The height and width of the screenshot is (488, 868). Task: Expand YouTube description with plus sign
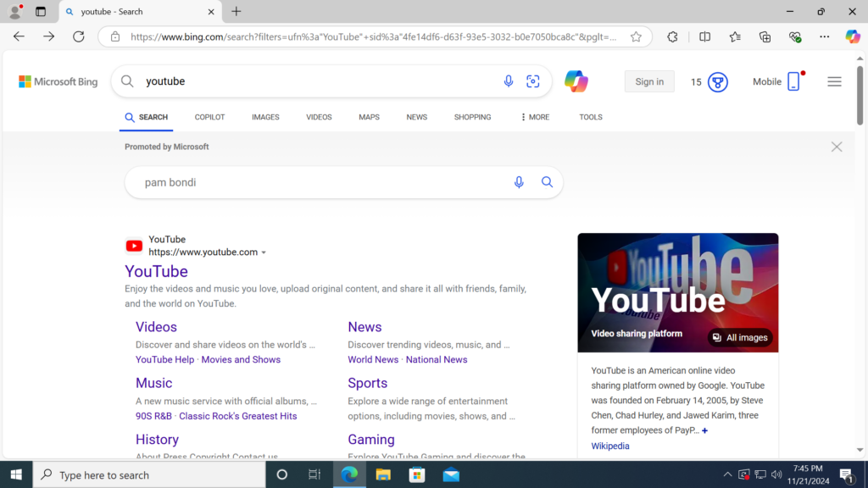pos(704,430)
